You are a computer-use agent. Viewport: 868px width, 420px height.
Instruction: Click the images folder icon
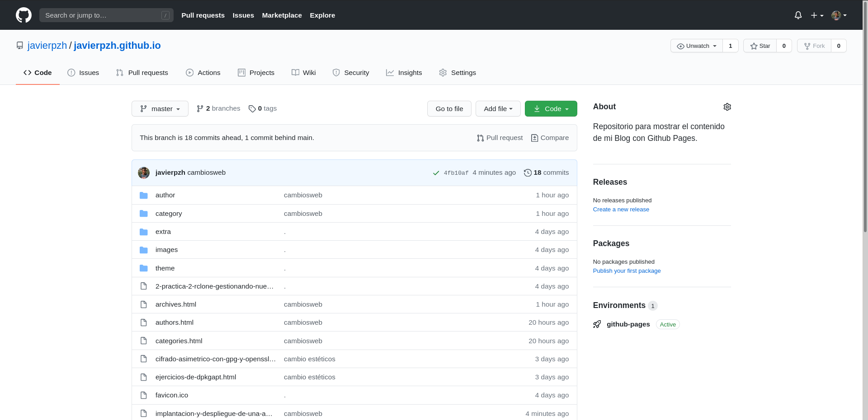point(144,250)
